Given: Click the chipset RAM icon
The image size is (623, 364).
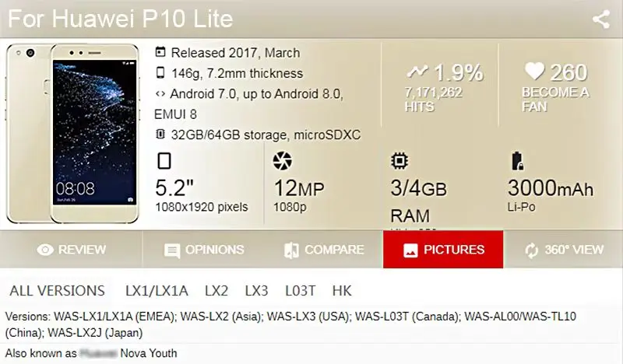Looking at the screenshot, I should coord(399,161).
